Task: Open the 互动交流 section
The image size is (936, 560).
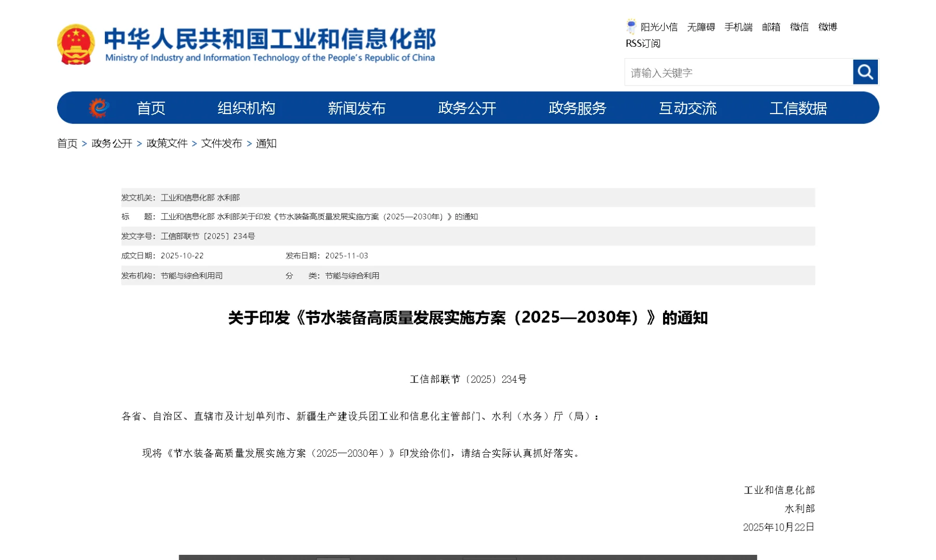Action: [688, 108]
